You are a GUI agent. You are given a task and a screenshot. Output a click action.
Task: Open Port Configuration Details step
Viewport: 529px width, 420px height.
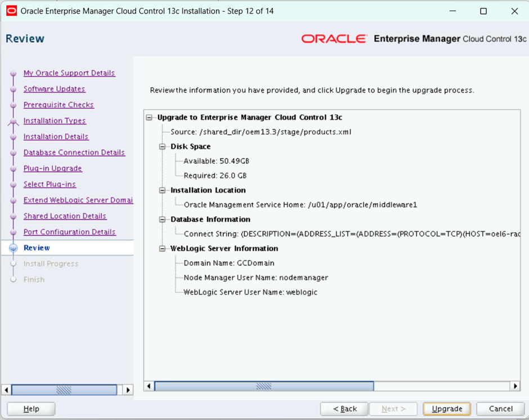pos(69,232)
